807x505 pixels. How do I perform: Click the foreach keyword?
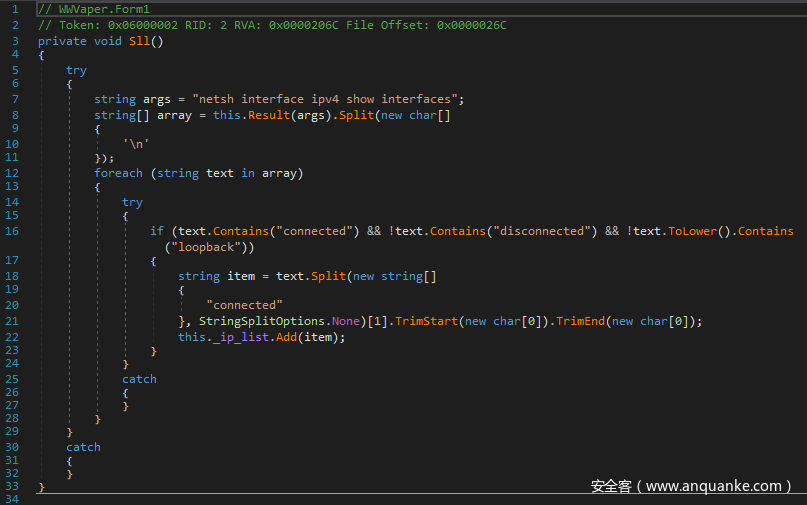coord(119,173)
